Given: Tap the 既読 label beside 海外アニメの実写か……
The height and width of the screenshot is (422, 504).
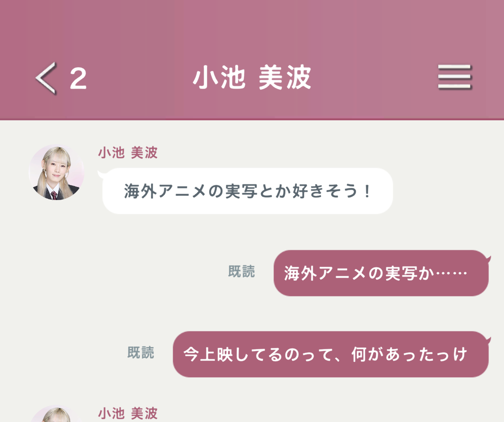Looking at the screenshot, I should click(241, 271).
